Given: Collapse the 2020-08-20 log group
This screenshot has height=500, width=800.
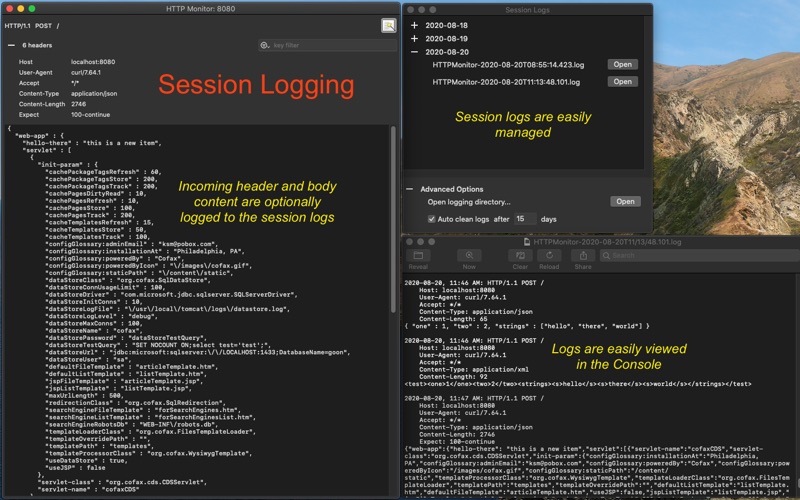Looking at the screenshot, I should (414, 51).
